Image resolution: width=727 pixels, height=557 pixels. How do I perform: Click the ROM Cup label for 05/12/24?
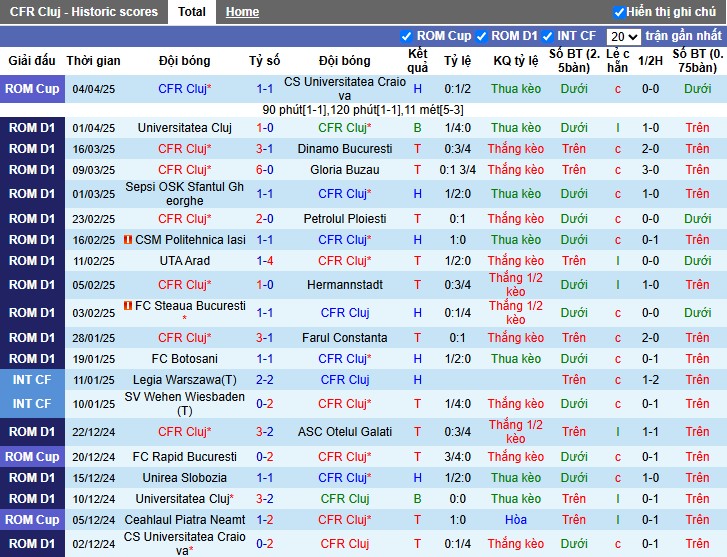[32, 519]
